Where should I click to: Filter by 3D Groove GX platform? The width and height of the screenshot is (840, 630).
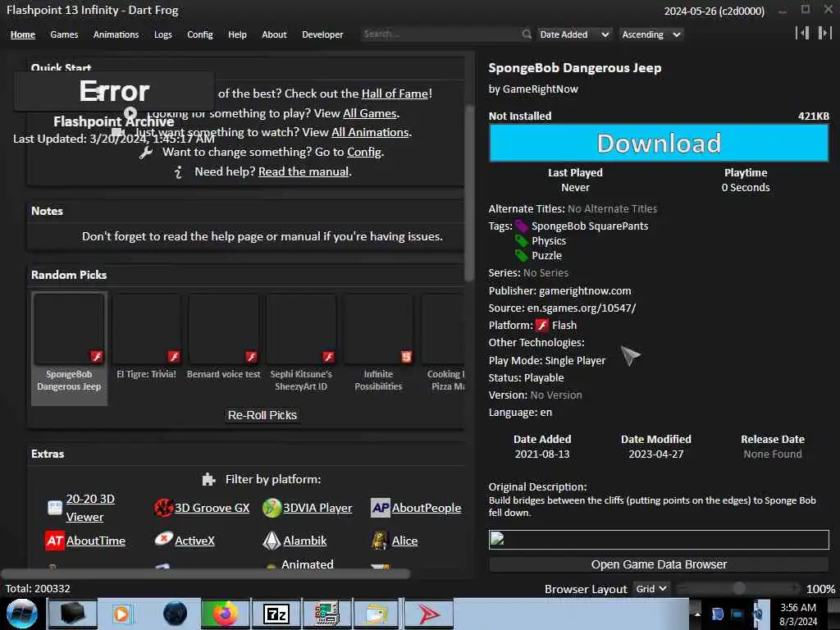click(212, 508)
